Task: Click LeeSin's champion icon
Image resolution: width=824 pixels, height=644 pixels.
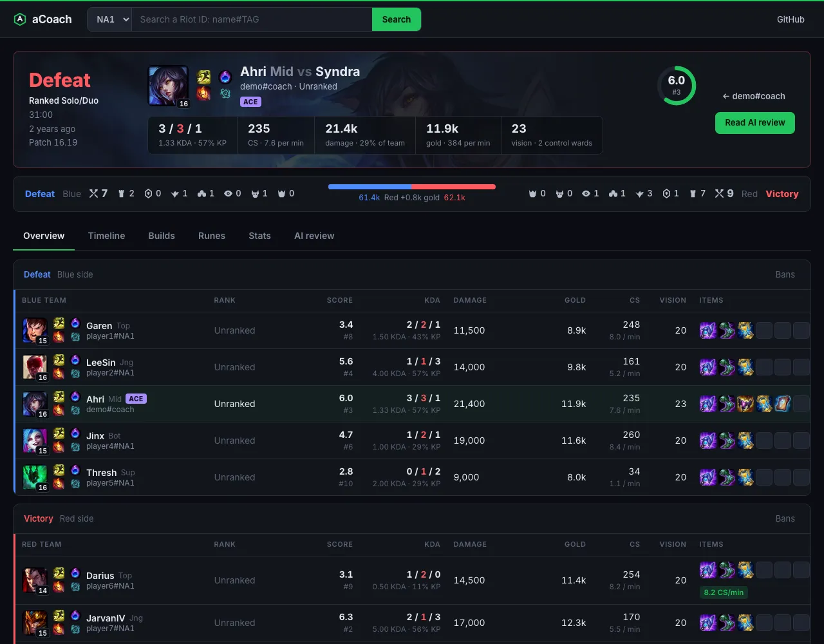Action: pyautogui.click(x=35, y=367)
